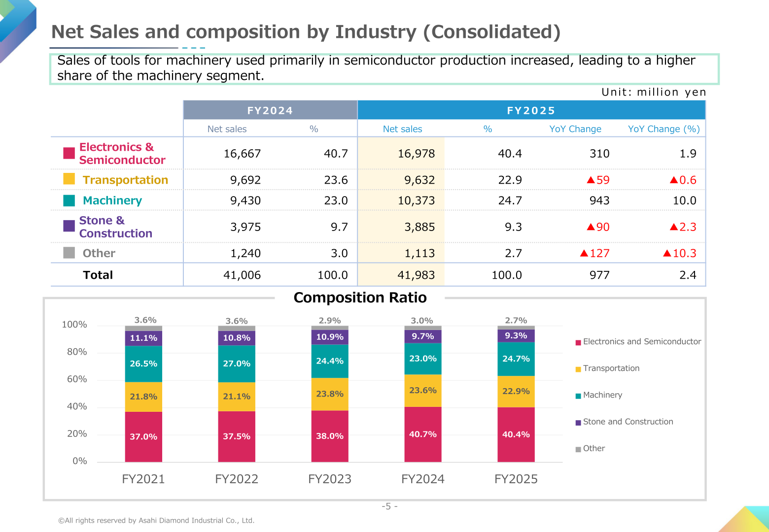The width and height of the screenshot is (769, 532).
Task: Click the FY2025 pink 40.4% bar segment
Action: tap(516, 434)
